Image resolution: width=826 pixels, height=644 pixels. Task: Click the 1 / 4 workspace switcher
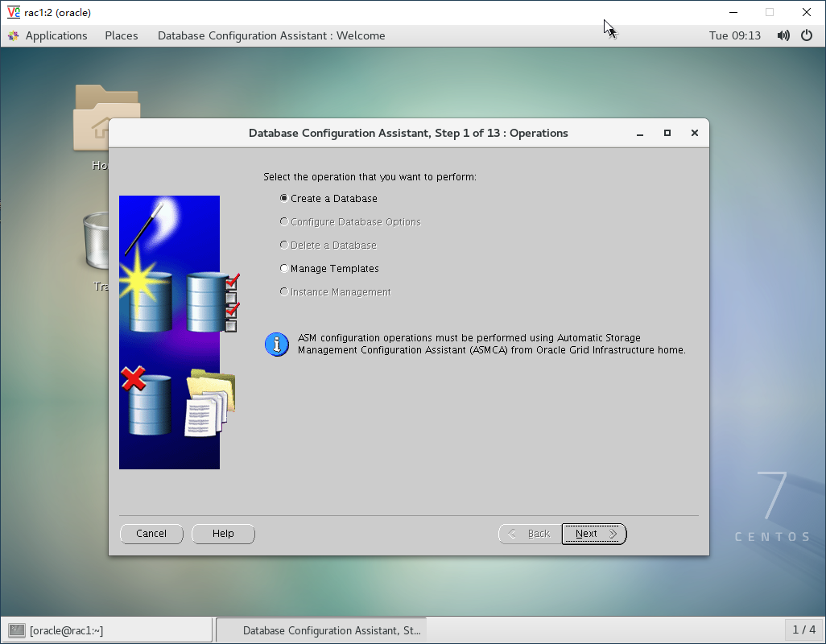pos(804,630)
